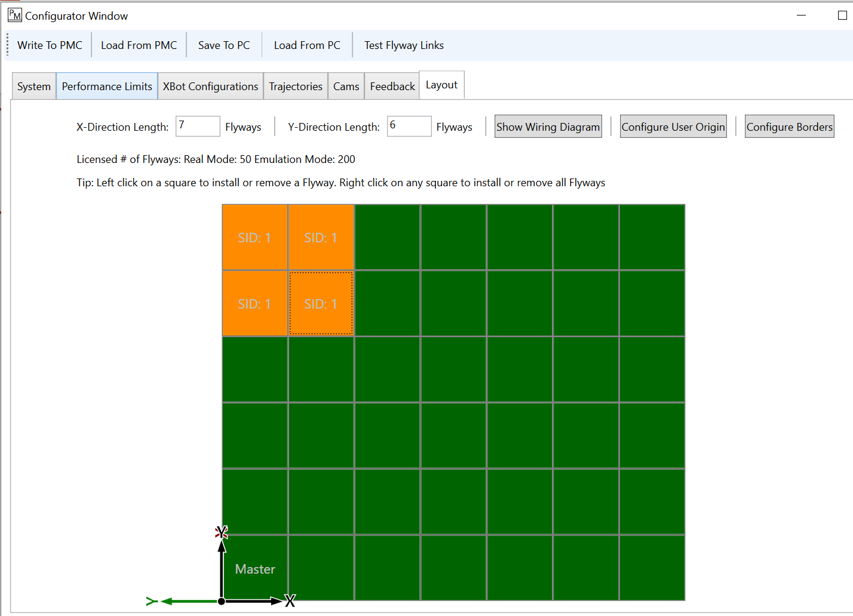853x616 pixels.
Task: Switch to the Feedback tab
Action: coord(392,87)
